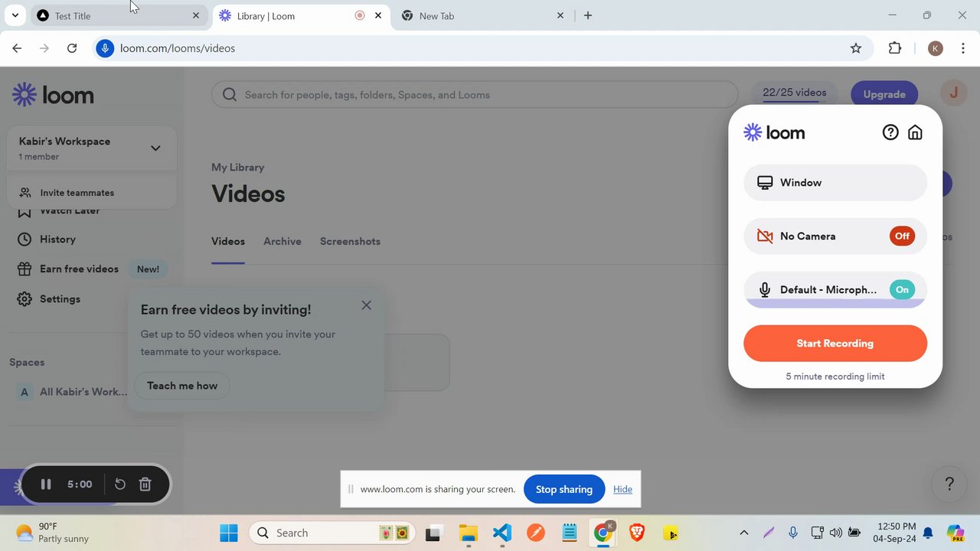Click the address bar URL
The image size is (980, 551).
pyautogui.click(x=178, y=48)
